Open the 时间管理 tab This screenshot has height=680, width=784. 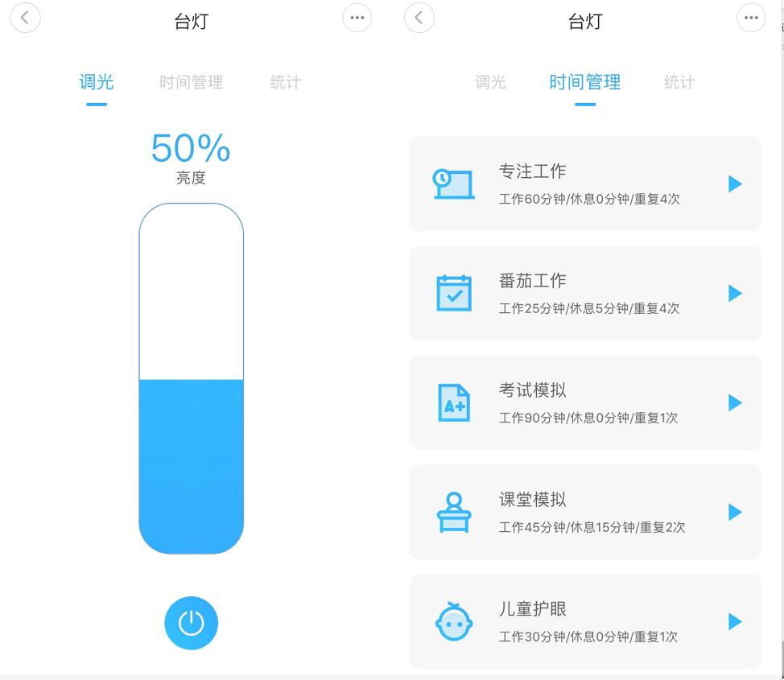[x=584, y=81]
